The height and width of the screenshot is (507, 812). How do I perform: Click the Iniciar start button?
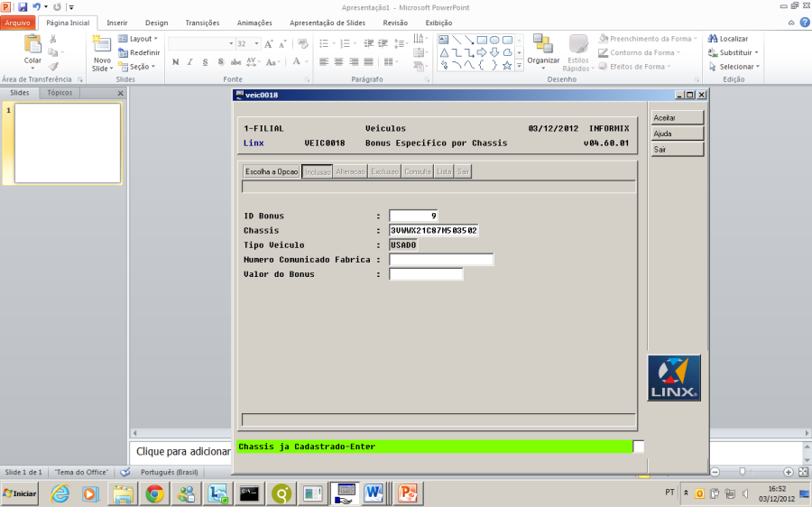(20, 493)
